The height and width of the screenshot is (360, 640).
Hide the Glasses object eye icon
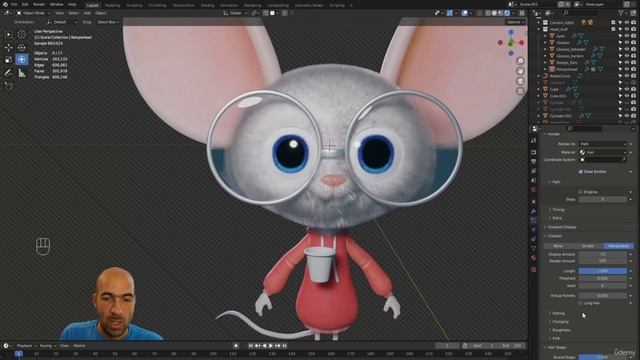coord(627,42)
